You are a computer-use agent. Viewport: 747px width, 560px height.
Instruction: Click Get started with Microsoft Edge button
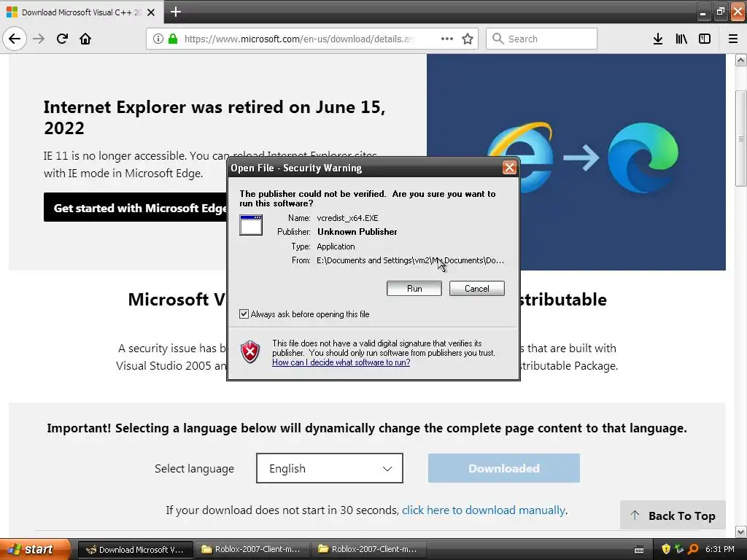click(x=135, y=208)
